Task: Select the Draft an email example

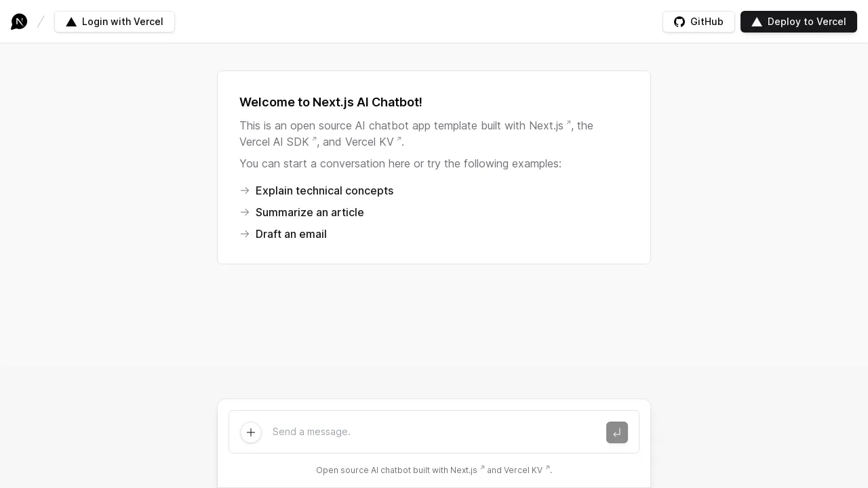Action: coord(291,234)
